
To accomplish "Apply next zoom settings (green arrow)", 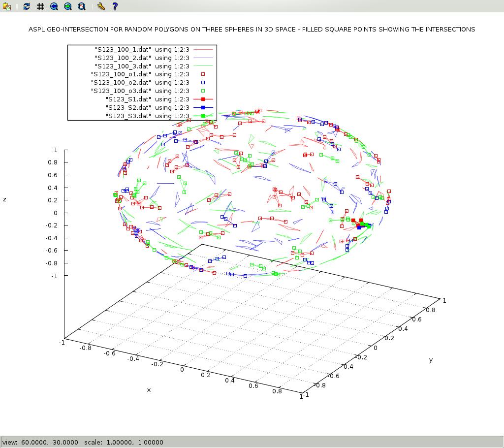I will coord(68,6).
